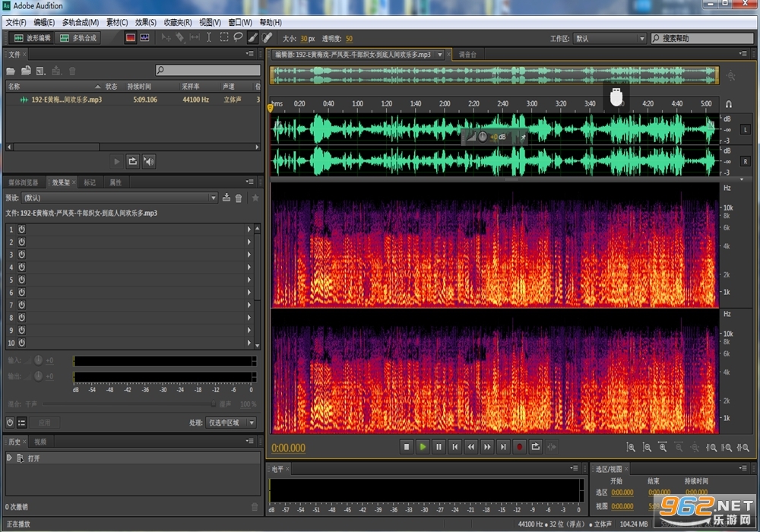Open the 多轨合成(M) menu
760x532 pixels.
tap(81, 22)
